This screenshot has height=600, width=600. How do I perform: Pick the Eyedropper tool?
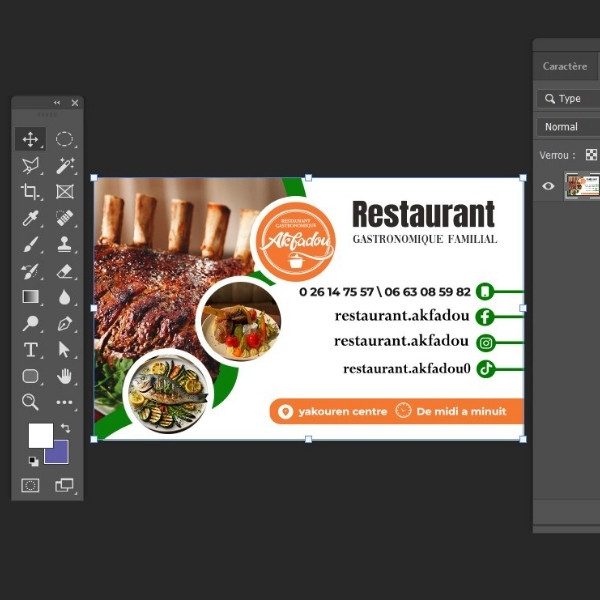coord(30,217)
